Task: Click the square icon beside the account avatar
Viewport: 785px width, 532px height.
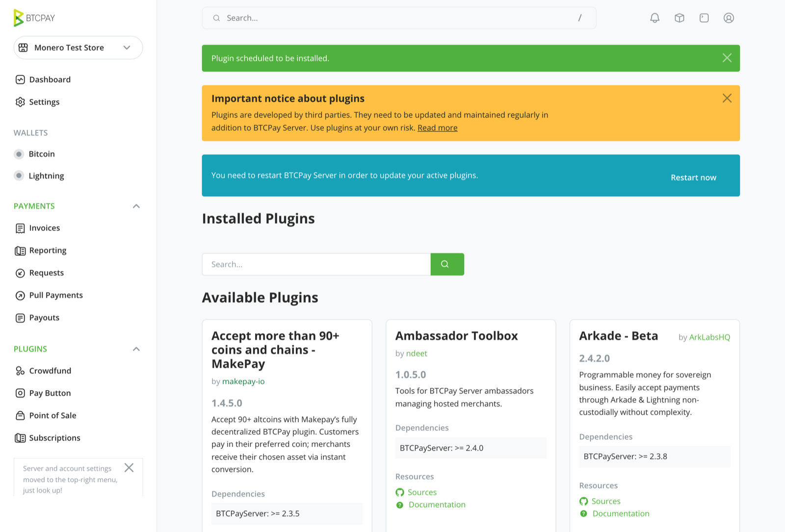Action: [x=704, y=18]
